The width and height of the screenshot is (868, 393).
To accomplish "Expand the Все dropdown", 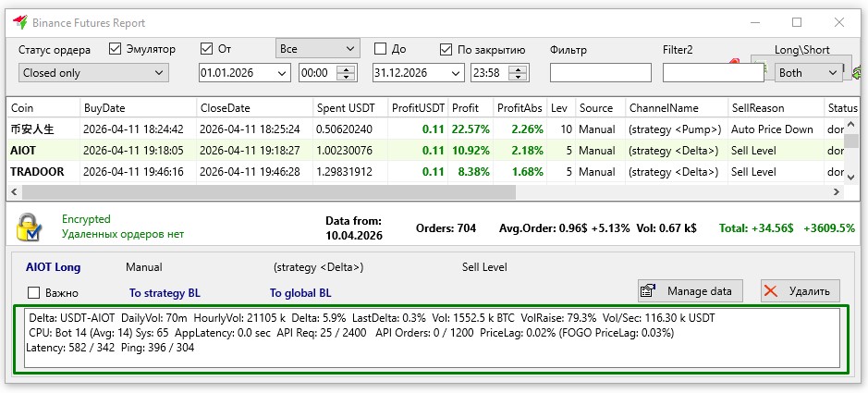I will [x=317, y=48].
